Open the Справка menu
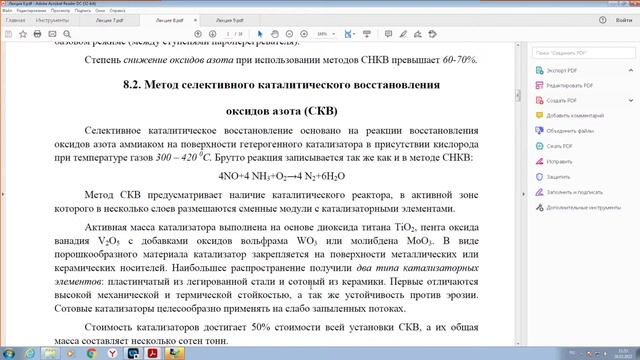 coord(118,11)
